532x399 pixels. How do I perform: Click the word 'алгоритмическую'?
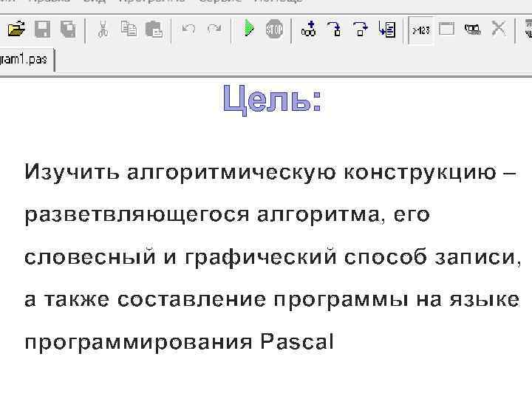[x=232, y=173]
